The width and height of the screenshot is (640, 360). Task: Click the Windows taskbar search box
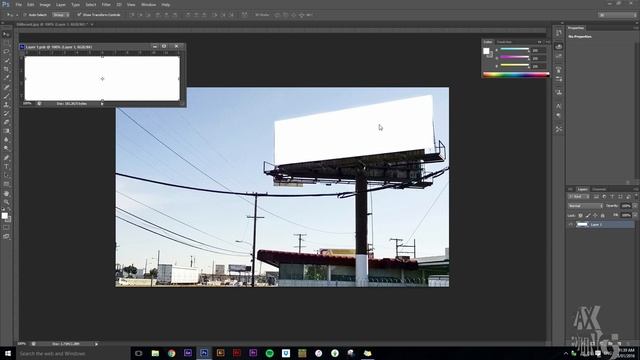(x=73, y=353)
